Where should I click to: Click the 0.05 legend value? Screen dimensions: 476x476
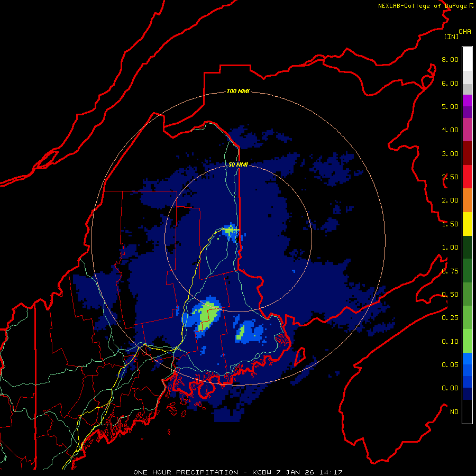tap(450, 365)
